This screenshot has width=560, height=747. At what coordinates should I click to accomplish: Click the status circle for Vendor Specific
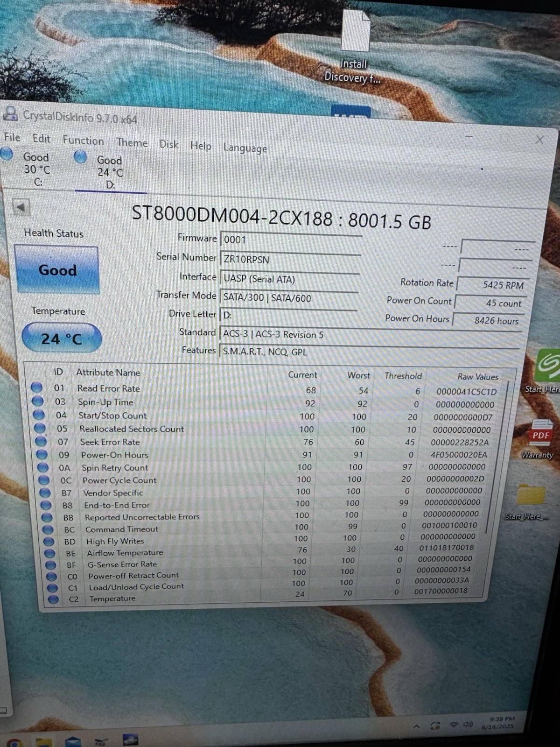[x=45, y=493]
